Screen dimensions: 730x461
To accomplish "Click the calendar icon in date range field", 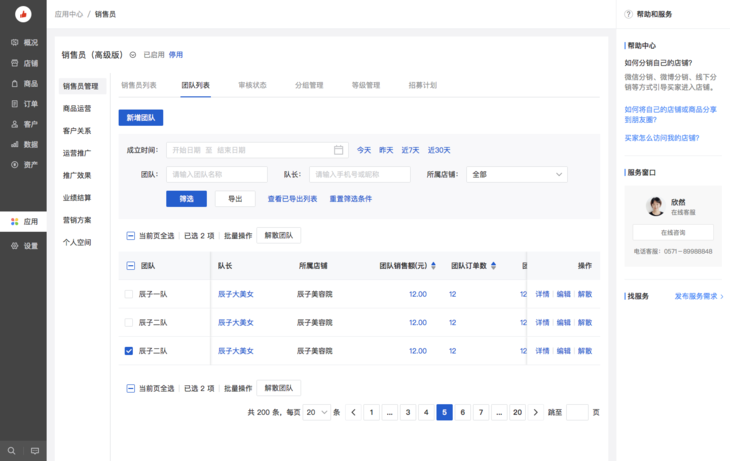I will click(338, 150).
